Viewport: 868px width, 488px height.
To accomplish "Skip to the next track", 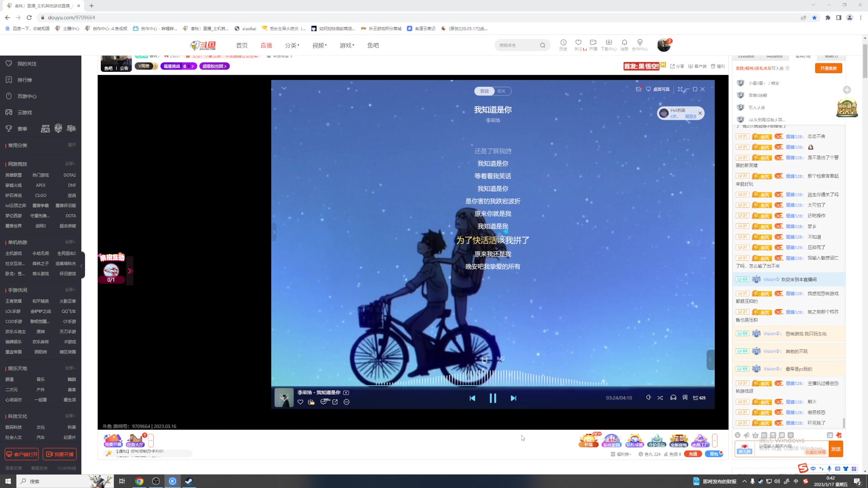I will (x=513, y=398).
